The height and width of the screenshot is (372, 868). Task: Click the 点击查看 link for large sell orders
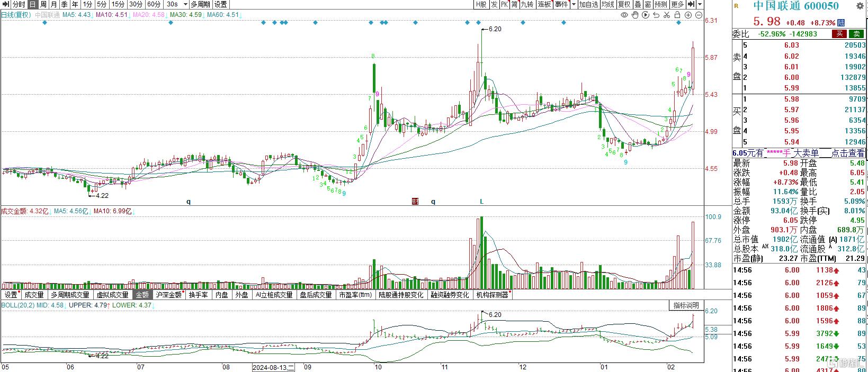pos(848,153)
